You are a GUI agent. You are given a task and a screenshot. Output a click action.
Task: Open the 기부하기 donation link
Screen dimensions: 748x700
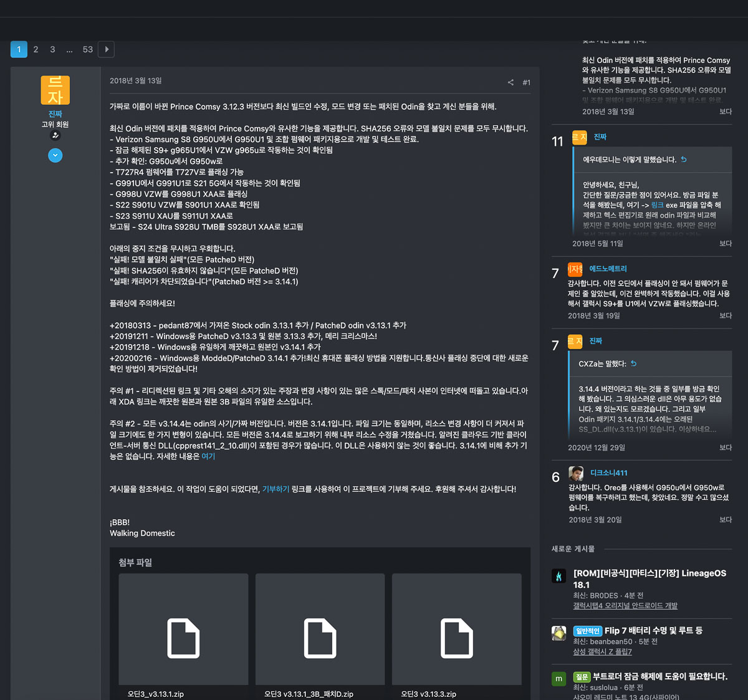pyautogui.click(x=276, y=489)
